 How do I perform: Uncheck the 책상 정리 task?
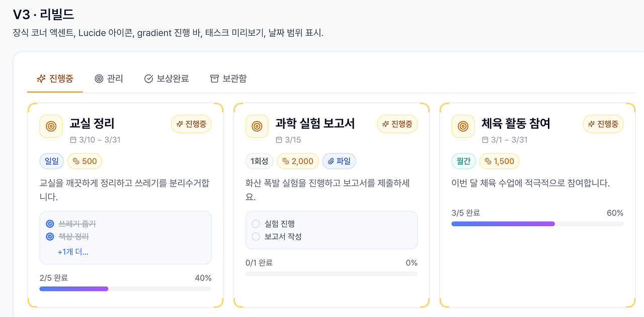click(x=50, y=236)
